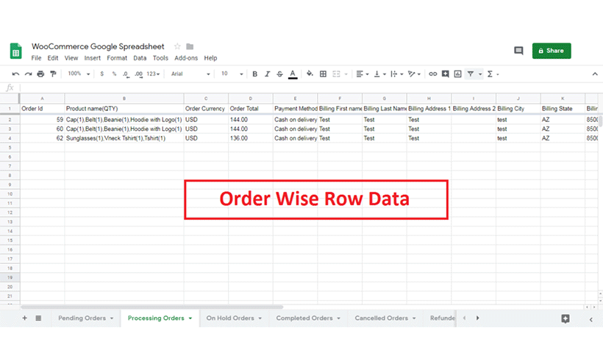Open comments history icon
The width and height of the screenshot is (603, 364).
coord(518,51)
